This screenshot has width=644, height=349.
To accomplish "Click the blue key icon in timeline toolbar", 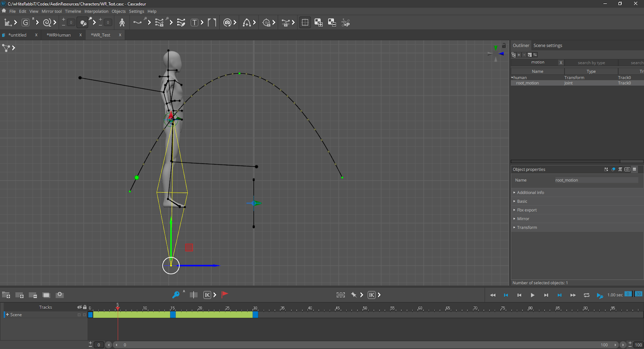I will tap(176, 295).
